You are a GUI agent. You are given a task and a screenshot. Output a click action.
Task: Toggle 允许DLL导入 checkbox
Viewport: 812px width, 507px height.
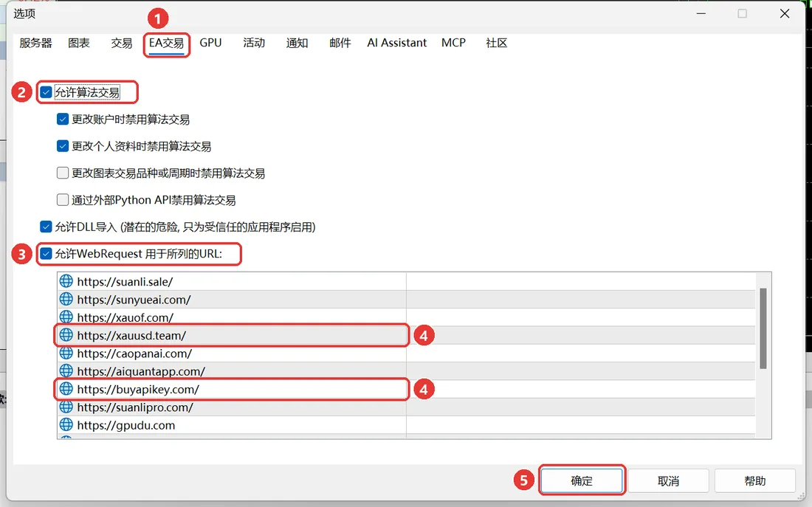pyautogui.click(x=46, y=227)
